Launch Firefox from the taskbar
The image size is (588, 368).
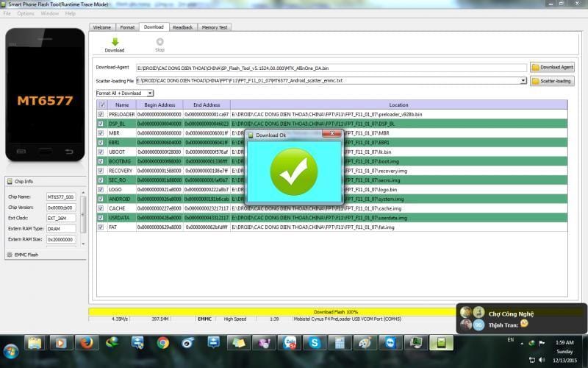tap(87, 343)
